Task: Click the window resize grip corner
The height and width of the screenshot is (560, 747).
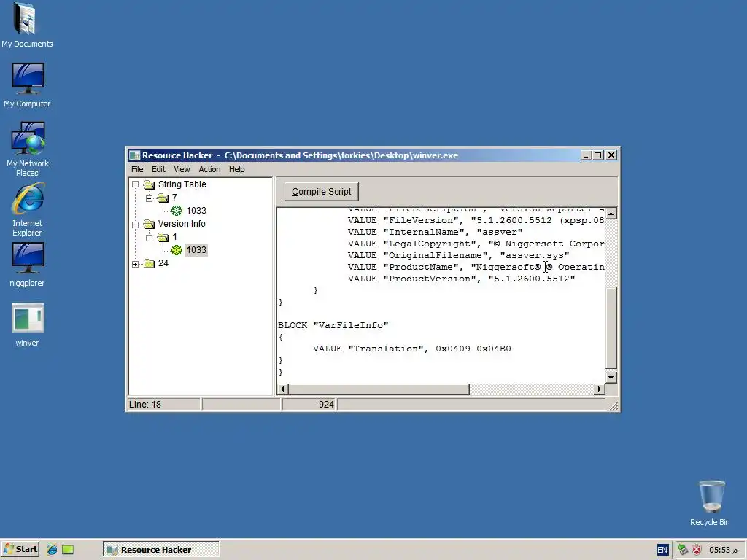Action: tap(614, 405)
